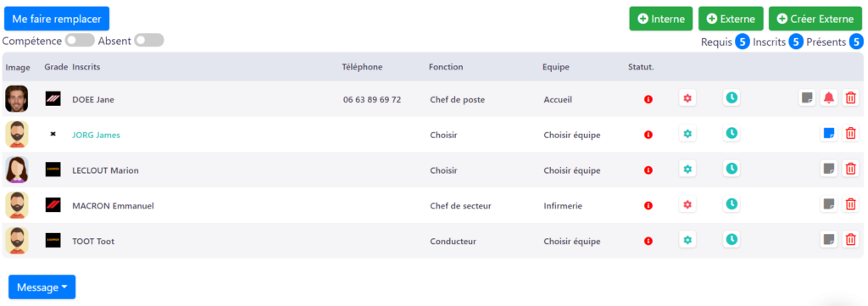The image size is (868, 306).
Task: Delete MACRON Emmanuel with trash icon
Action: click(x=851, y=204)
